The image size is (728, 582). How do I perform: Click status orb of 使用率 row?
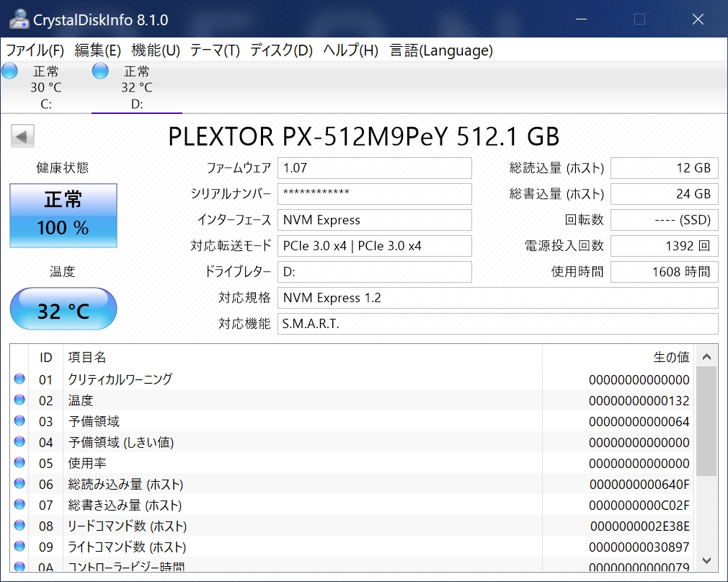[x=19, y=462]
